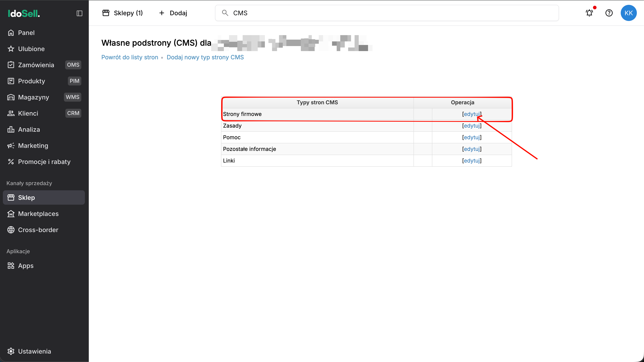Open the KK user avatar menu

pyautogui.click(x=628, y=13)
